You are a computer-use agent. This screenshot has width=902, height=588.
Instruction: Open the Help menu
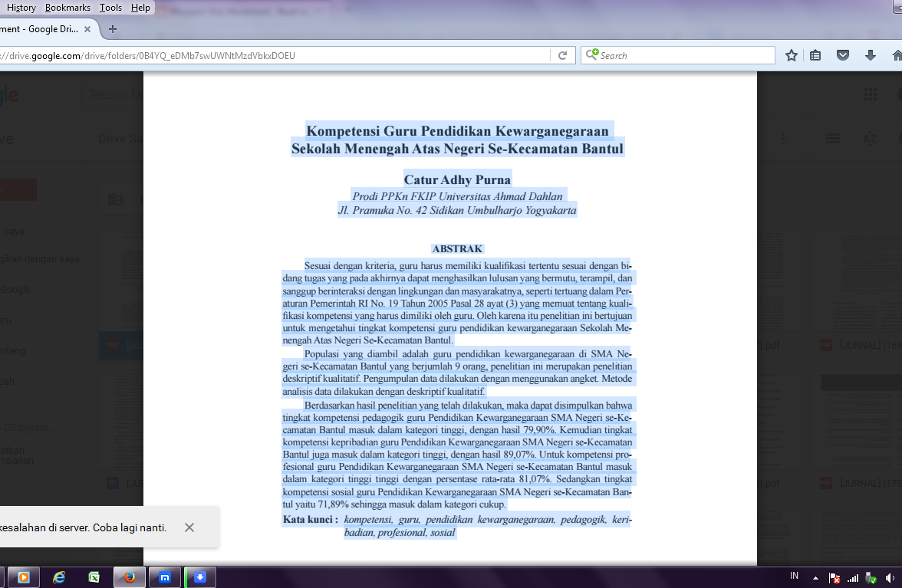click(140, 8)
